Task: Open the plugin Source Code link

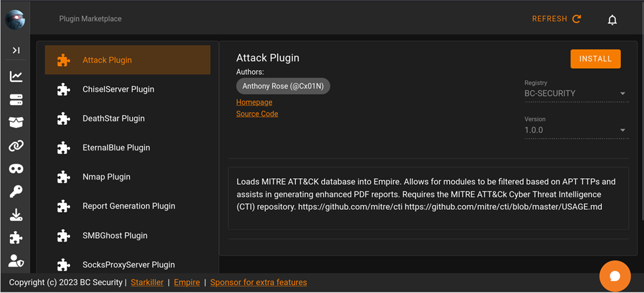Action: pyautogui.click(x=257, y=114)
